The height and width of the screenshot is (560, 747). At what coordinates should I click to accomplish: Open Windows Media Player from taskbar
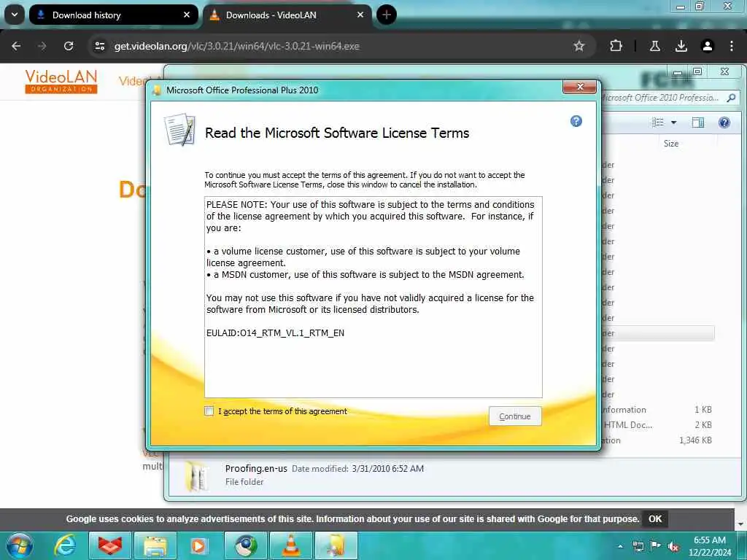[199, 545]
